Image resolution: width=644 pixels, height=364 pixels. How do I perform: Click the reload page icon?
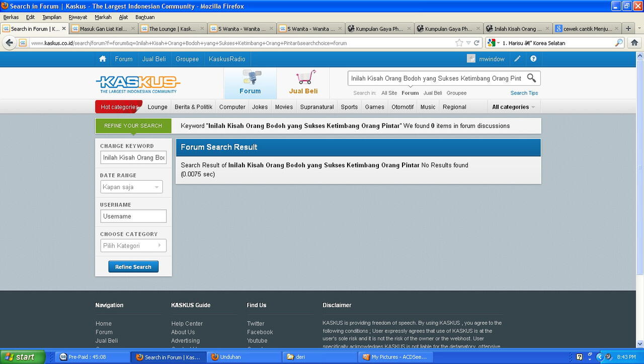pos(476,43)
